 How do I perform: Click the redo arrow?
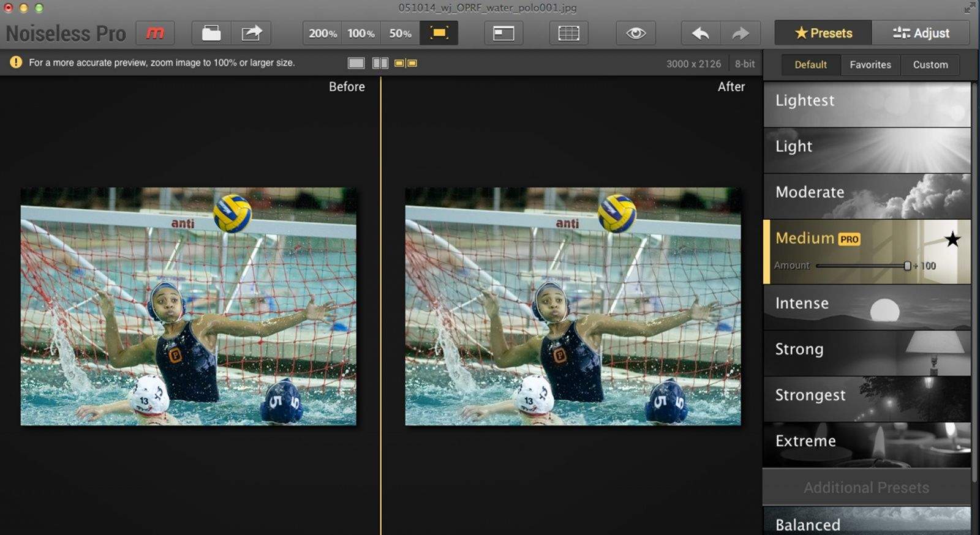pyautogui.click(x=741, y=33)
